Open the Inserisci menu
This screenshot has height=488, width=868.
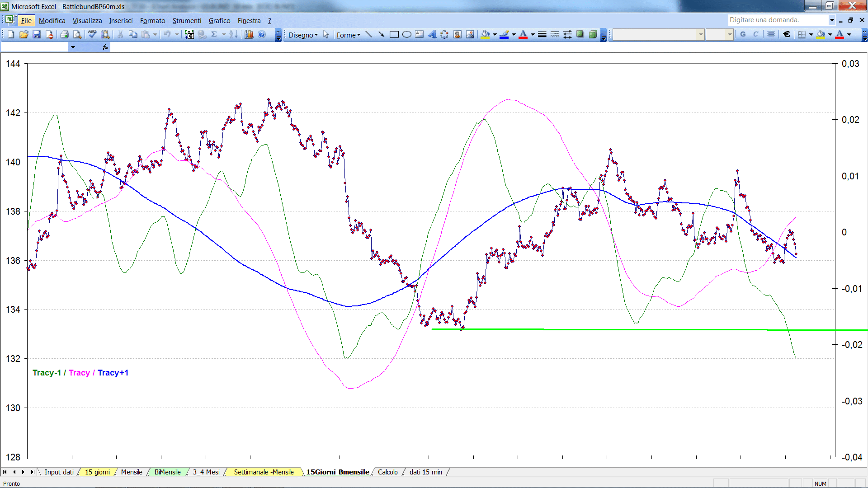[121, 20]
